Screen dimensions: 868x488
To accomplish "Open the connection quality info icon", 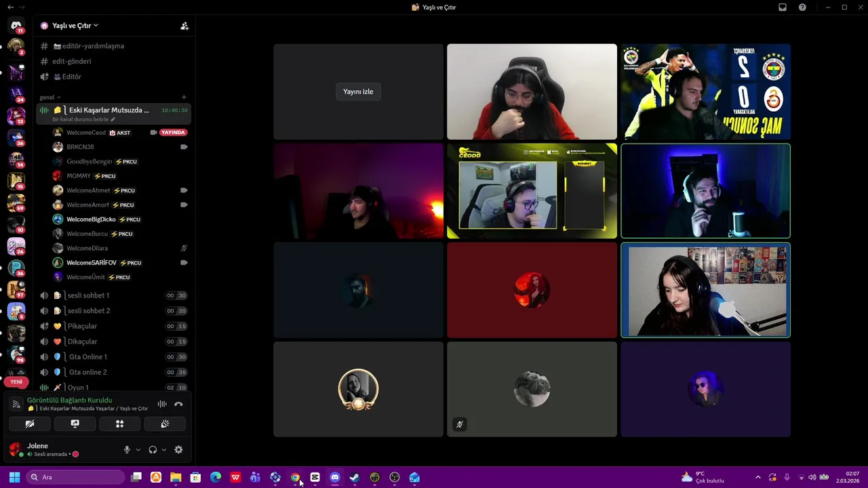I will pos(16,404).
